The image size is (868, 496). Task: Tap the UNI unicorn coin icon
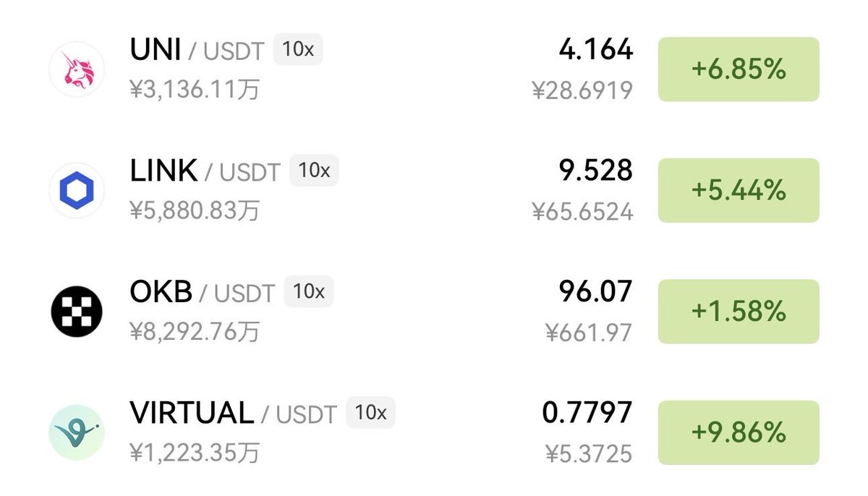[77, 69]
